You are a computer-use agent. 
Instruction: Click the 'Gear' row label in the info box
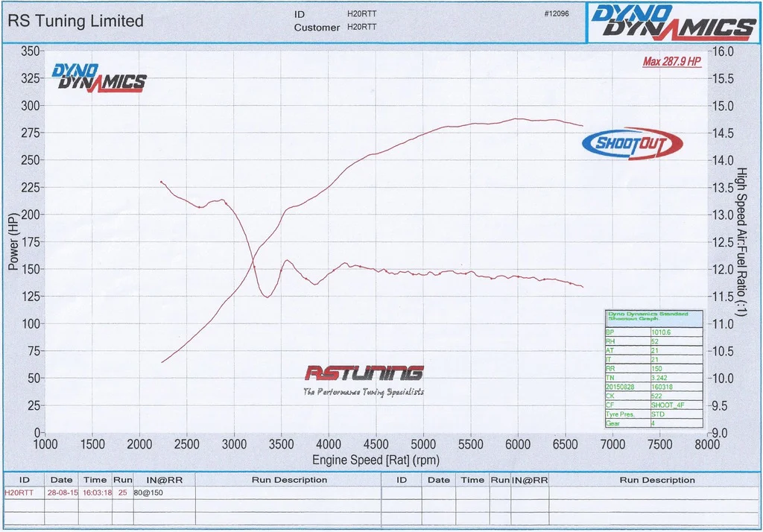coord(613,423)
